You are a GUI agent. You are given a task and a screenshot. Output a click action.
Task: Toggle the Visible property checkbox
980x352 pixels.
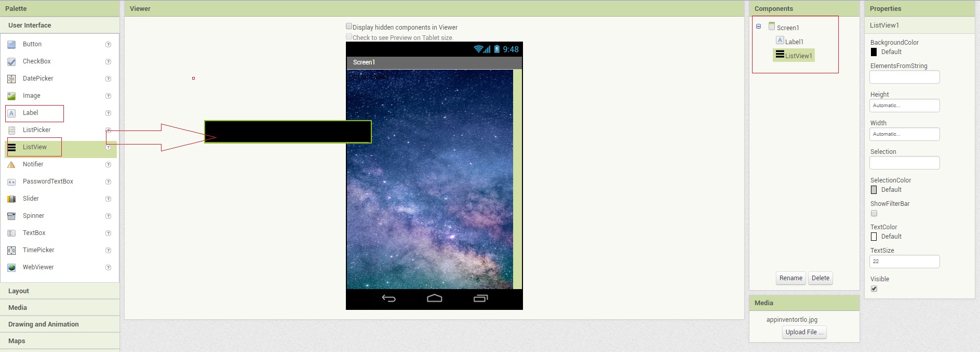pos(874,289)
